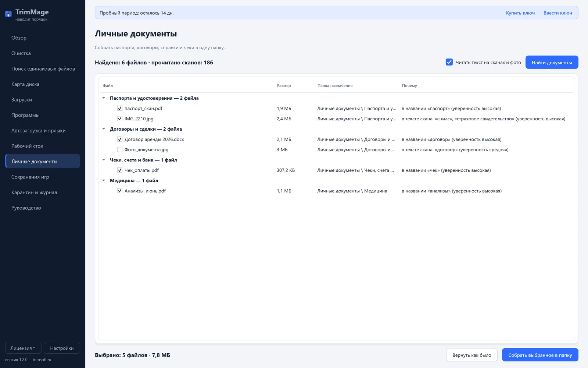Toggle «Читать текст на сканах и фото»
Viewport: 588px width, 368px height.
click(x=449, y=62)
